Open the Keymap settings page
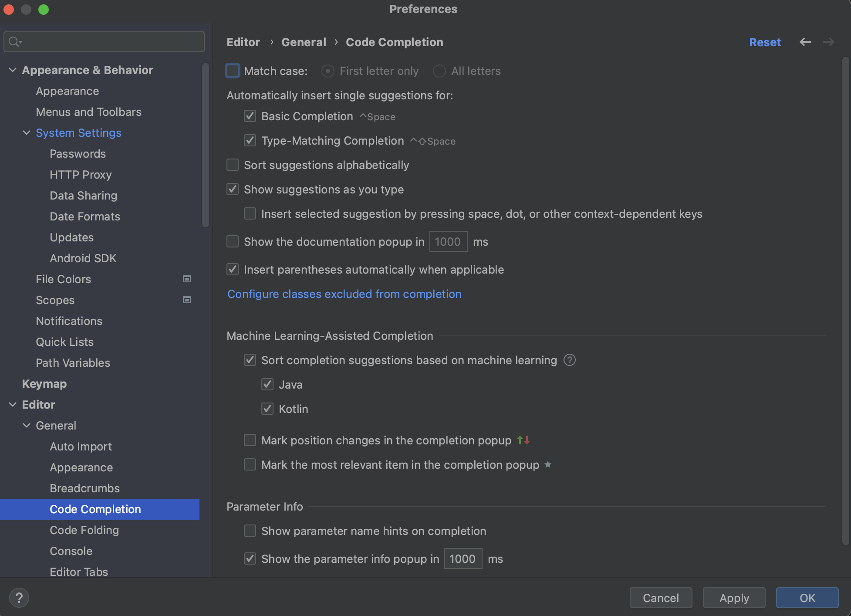The height and width of the screenshot is (616, 851). pos(44,383)
